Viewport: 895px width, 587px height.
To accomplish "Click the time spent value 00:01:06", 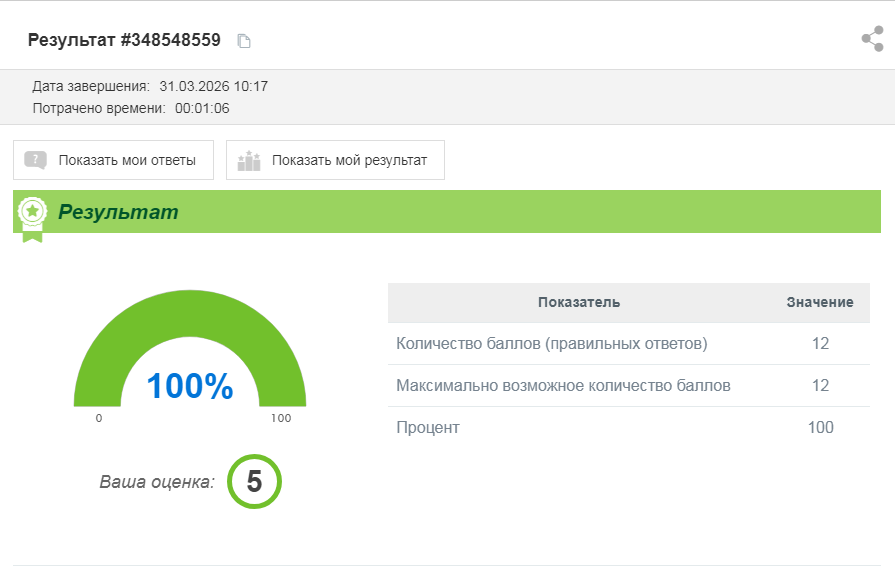I will (202, 108).
